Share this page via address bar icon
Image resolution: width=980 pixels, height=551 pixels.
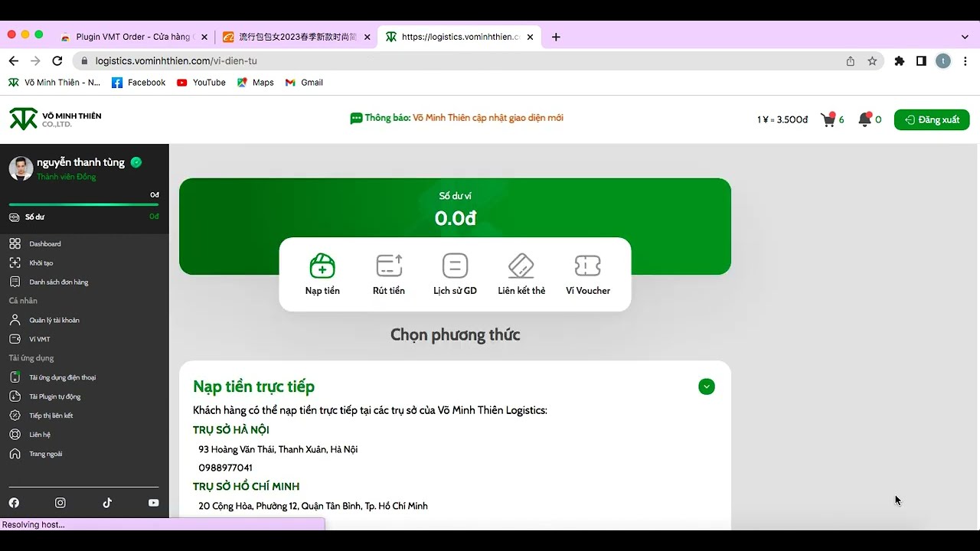click(x=851, y=61)
